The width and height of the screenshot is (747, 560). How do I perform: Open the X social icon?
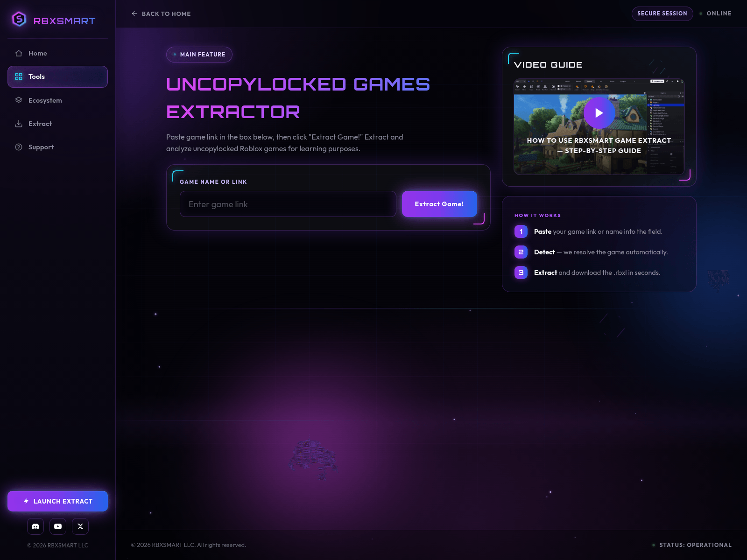(x=80, y=526)
